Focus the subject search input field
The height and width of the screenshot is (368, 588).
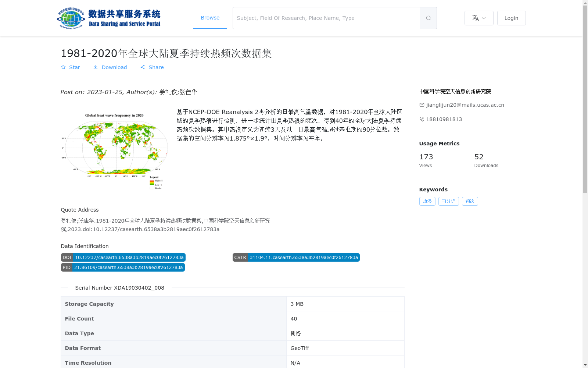326,18
